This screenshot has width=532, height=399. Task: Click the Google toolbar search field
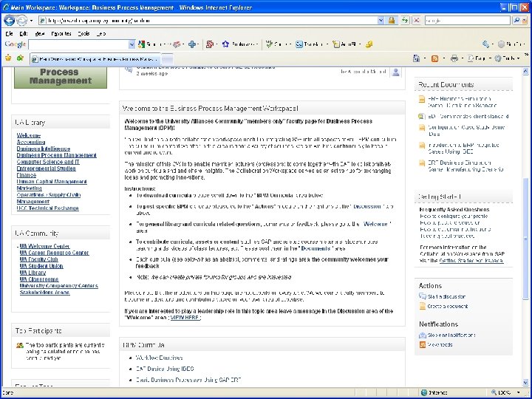coord(79,44)
